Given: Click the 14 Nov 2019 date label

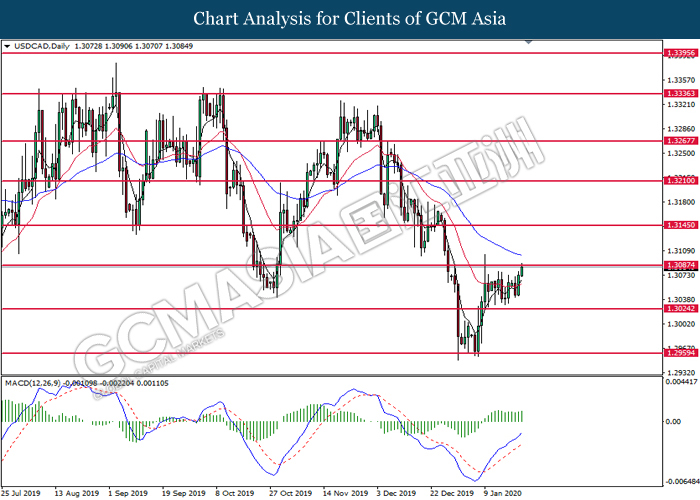Looking at the screenshot, I should 346,493.
